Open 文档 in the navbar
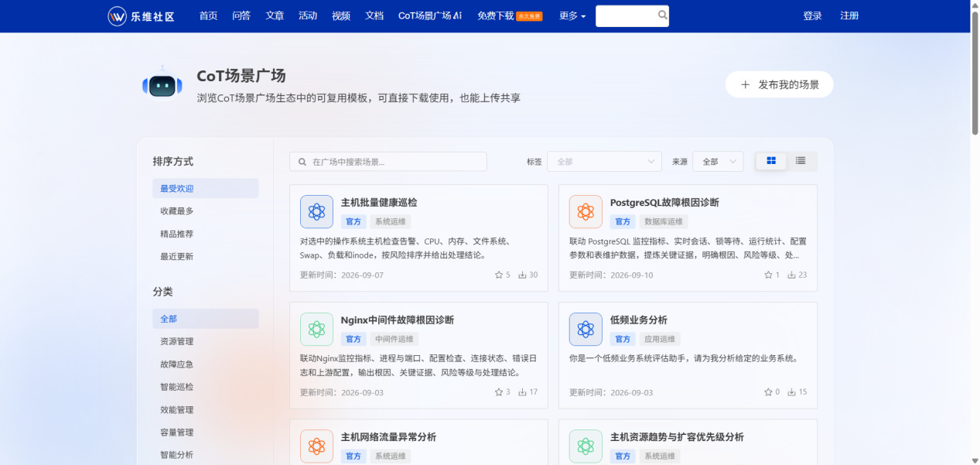980x465 pixels. pos(374,16)
